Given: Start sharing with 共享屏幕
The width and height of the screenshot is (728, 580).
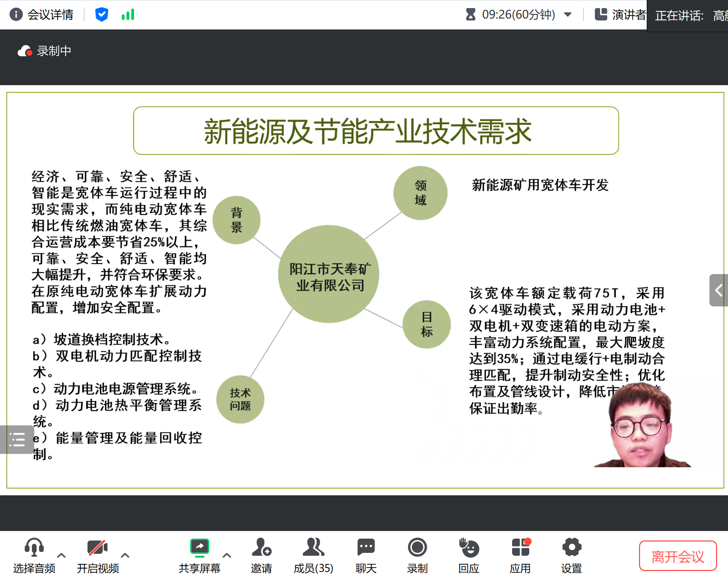Looking at the screenshot, I should tap(200, 555).
